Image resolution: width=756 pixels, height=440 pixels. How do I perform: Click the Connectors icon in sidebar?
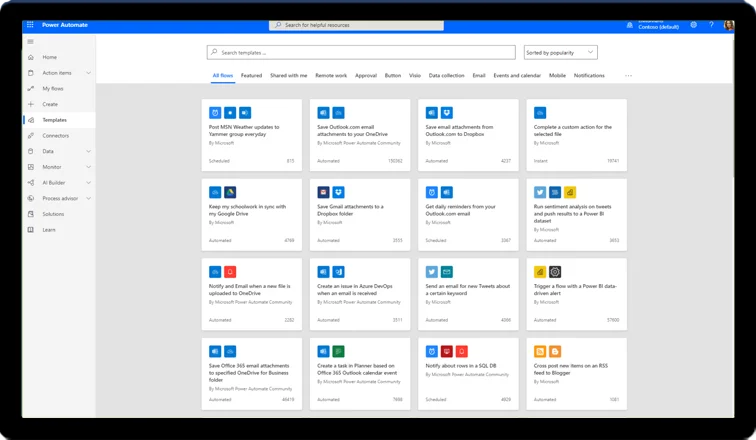point(31,135)
